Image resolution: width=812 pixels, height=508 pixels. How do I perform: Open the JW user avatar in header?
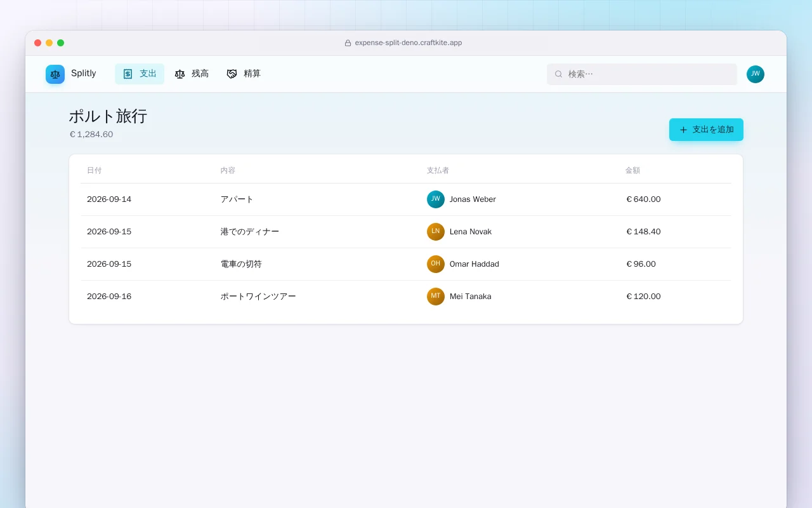pos(756,74)
